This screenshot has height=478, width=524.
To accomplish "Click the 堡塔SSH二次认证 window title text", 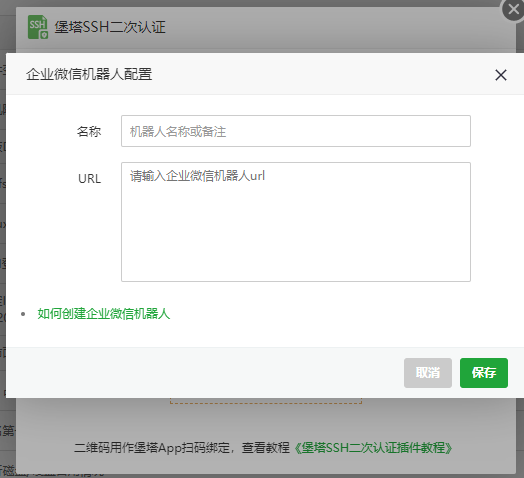I will pyautogui.click(x=110, y=27).
